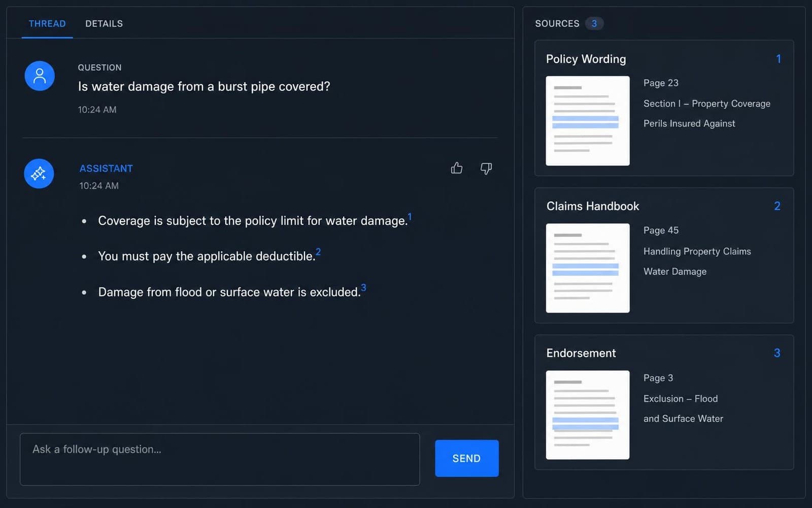Click the question 'Is water damage from a burst pipe covered?'
The width and height of the screenshot is (812, 508).
pyautogui.click(x=204, y=86)
